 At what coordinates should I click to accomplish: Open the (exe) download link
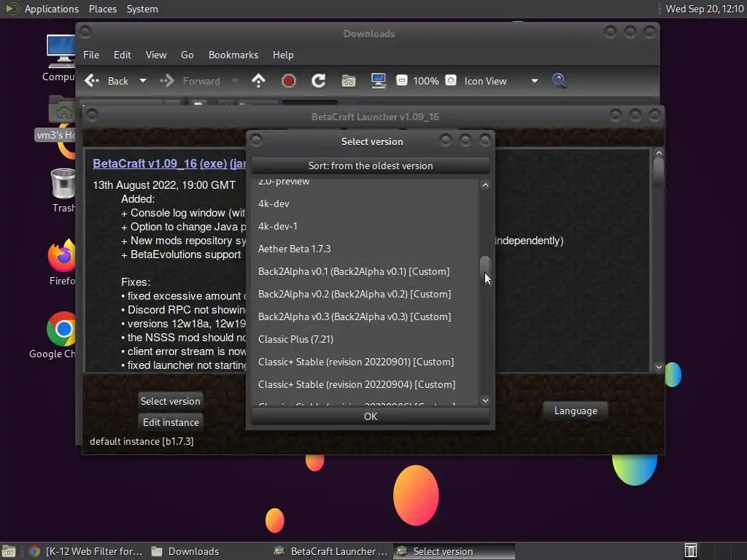213,163
